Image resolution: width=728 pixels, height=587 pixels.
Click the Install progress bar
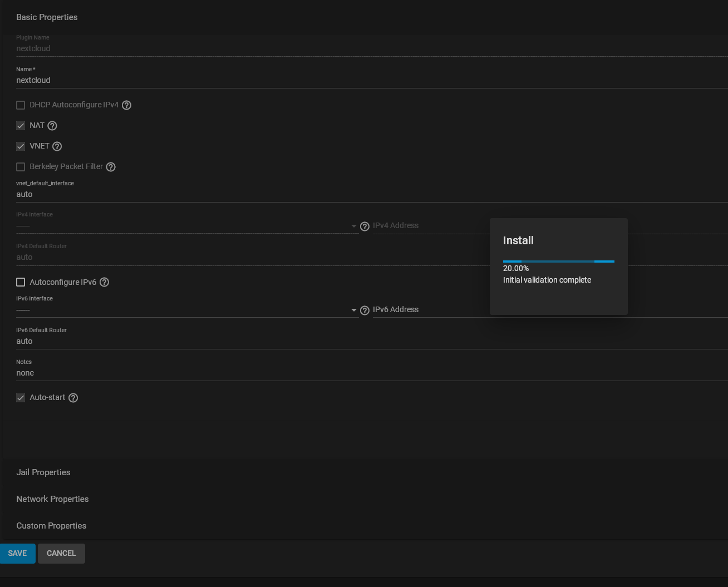[558, 261]
